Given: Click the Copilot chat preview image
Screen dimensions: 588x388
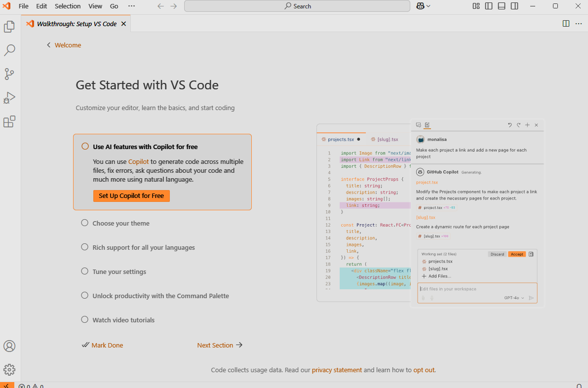Looking at the screenshot, I should pyautogui.click(x=430, y=213).
